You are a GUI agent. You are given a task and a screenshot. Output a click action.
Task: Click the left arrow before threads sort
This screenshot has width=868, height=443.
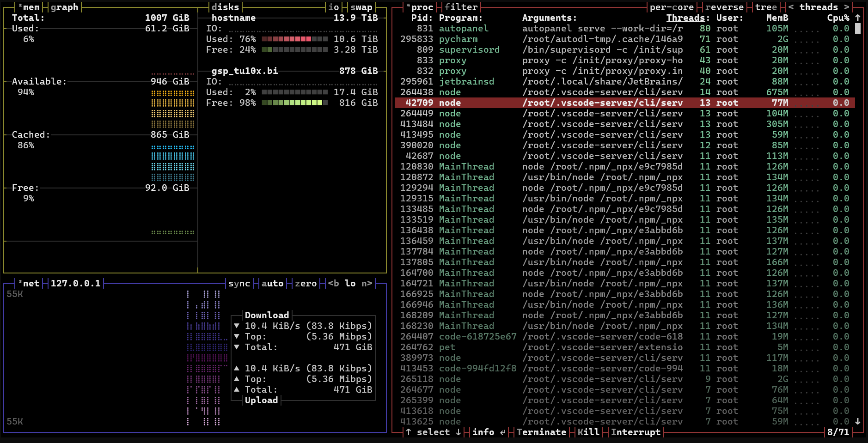pos(791,7)
